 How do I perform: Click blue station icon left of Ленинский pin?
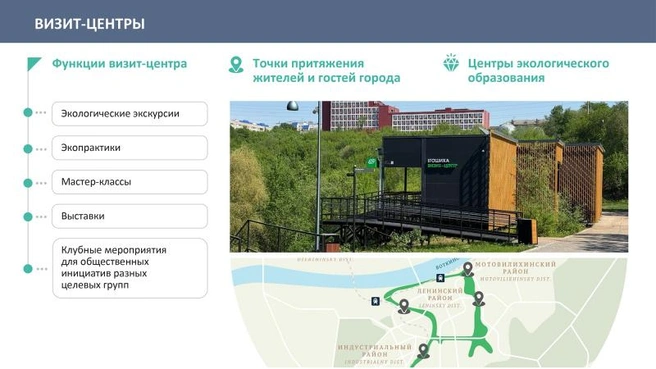coord(375,301)
